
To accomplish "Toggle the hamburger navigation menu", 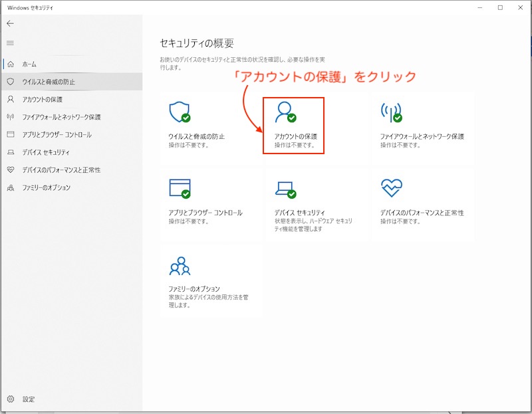I will pos(10,43).
